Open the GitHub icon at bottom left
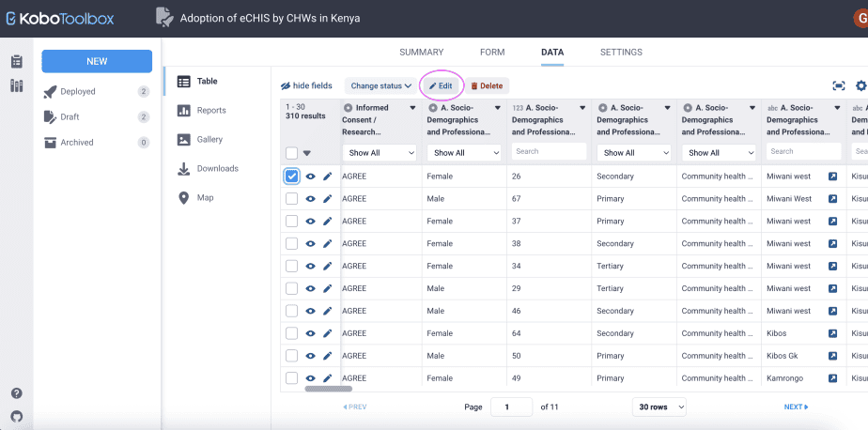 coord(16,416)
